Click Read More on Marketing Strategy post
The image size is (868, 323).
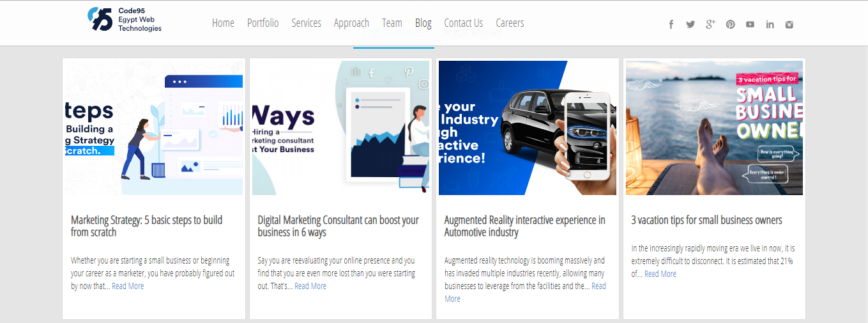tap(128, 286)
